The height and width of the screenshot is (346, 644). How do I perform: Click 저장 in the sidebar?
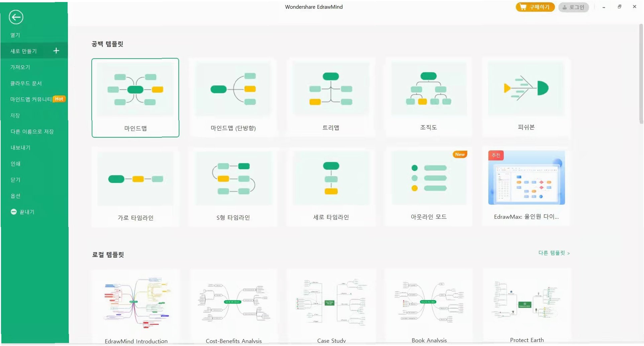coord(15,115)
